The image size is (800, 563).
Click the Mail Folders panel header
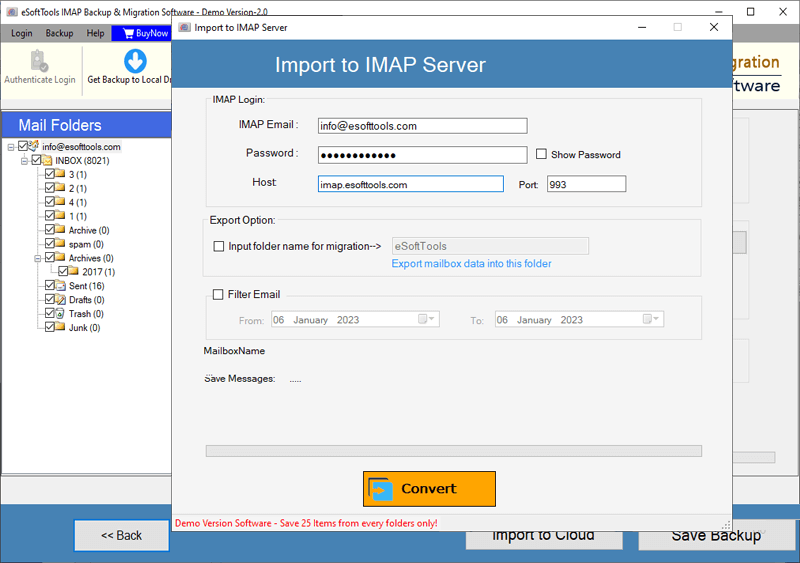click(87, 125)
